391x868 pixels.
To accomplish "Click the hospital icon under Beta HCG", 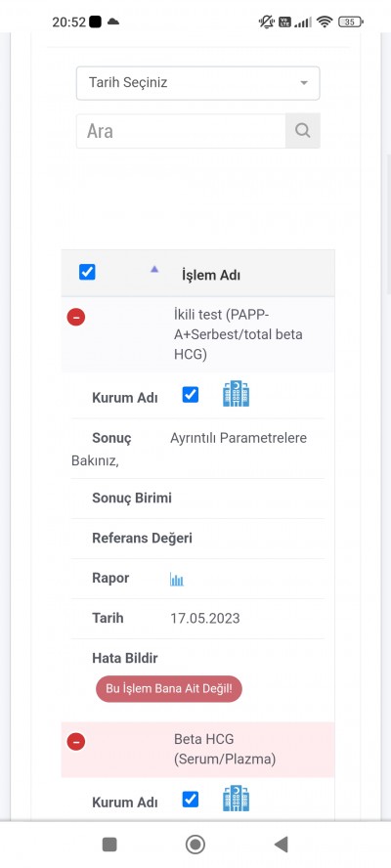I will click(236, 799).
